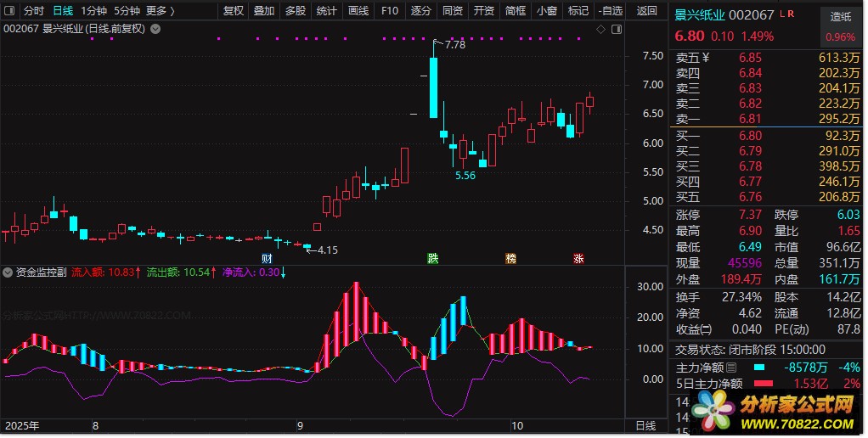The width and height of the screenshot is (868, 438).
Task: Click the red 涨 marker on chart
Action: click(578, 258)
